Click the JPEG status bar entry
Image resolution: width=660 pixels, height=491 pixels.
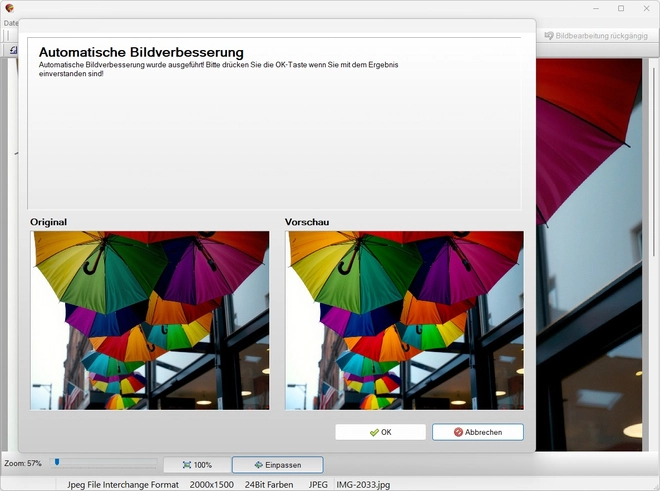(318, 485)
